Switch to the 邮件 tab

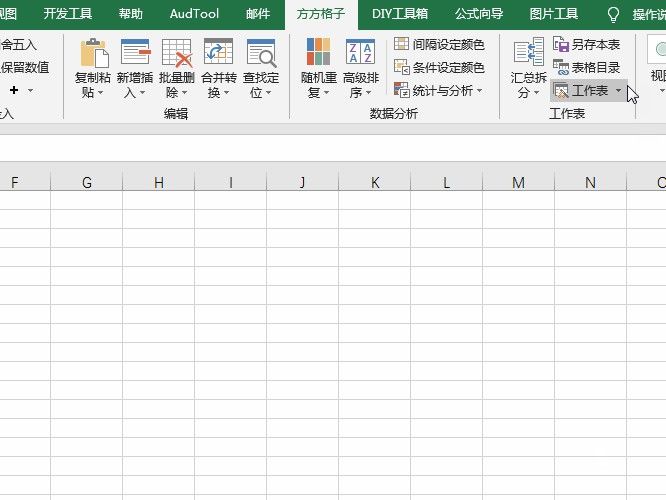(x=258, y=14)
